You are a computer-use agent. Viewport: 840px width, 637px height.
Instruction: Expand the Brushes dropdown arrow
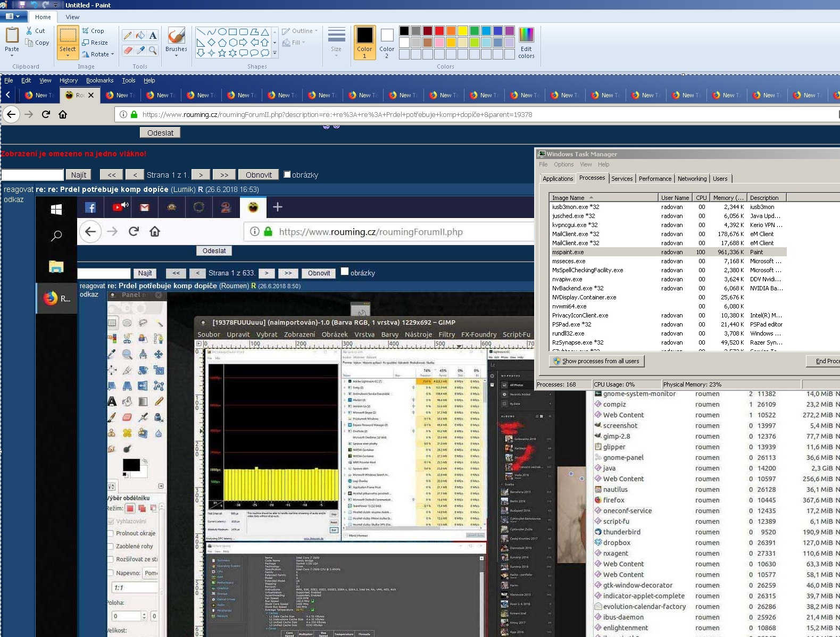coord(176,55)
